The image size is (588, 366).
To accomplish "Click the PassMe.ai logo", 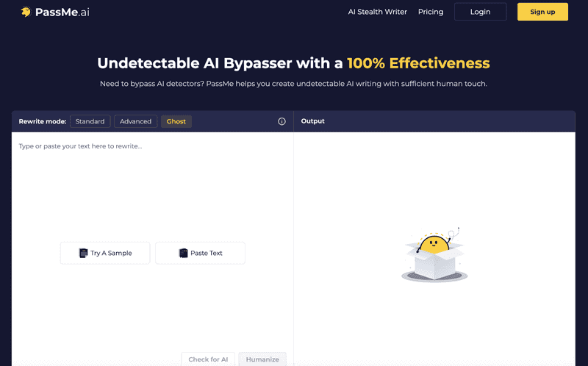I will point(54,12).
